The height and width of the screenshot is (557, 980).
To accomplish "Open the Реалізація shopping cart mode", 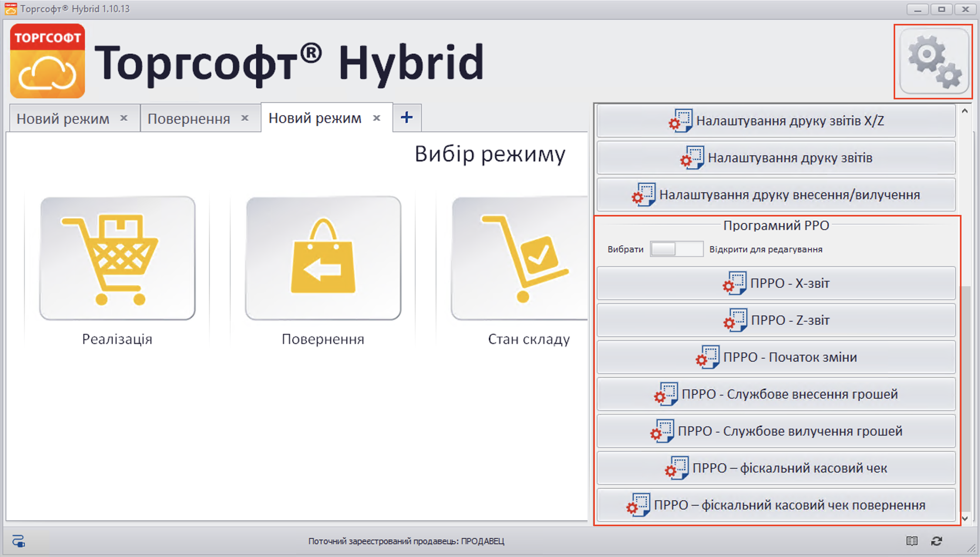I will click(x=117, y=258).
